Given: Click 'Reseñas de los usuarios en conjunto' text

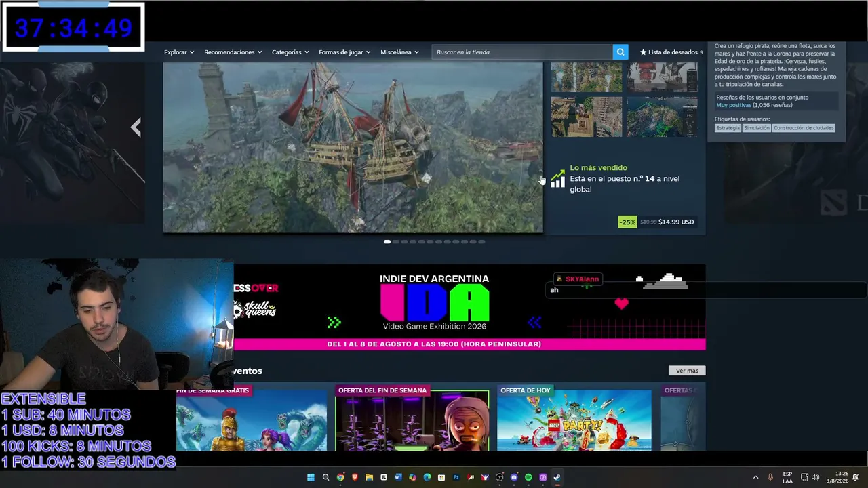Looking at the screenshot, I should point(762,98).
